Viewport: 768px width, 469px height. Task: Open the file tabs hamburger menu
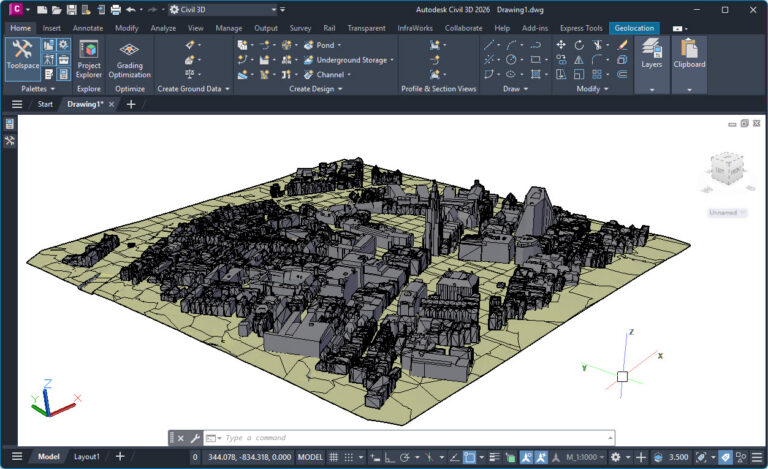point(17,104)
